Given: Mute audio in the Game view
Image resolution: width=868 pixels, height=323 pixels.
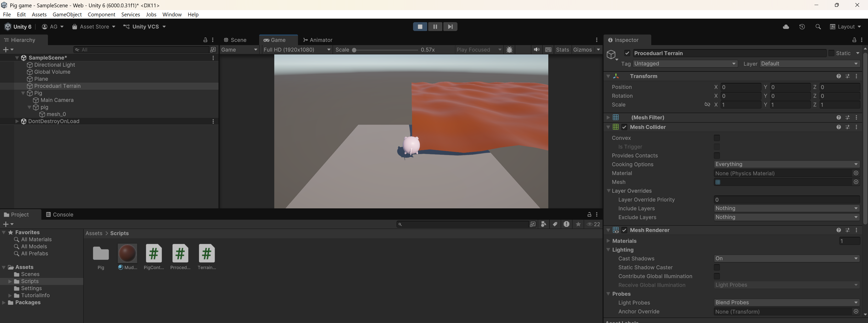Looking at the screenshot, I should (x=536, y=49).
